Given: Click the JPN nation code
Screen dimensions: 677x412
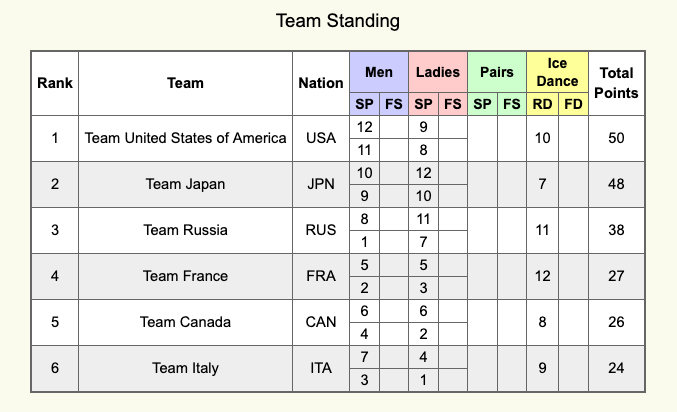Looking at the screenshot, I should [x=321, y=184].
